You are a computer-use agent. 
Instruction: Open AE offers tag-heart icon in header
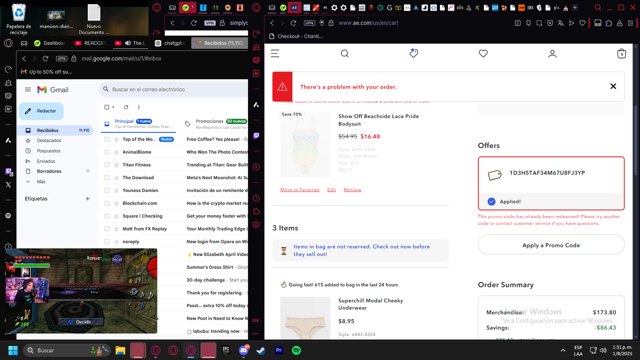click(414, 53)
